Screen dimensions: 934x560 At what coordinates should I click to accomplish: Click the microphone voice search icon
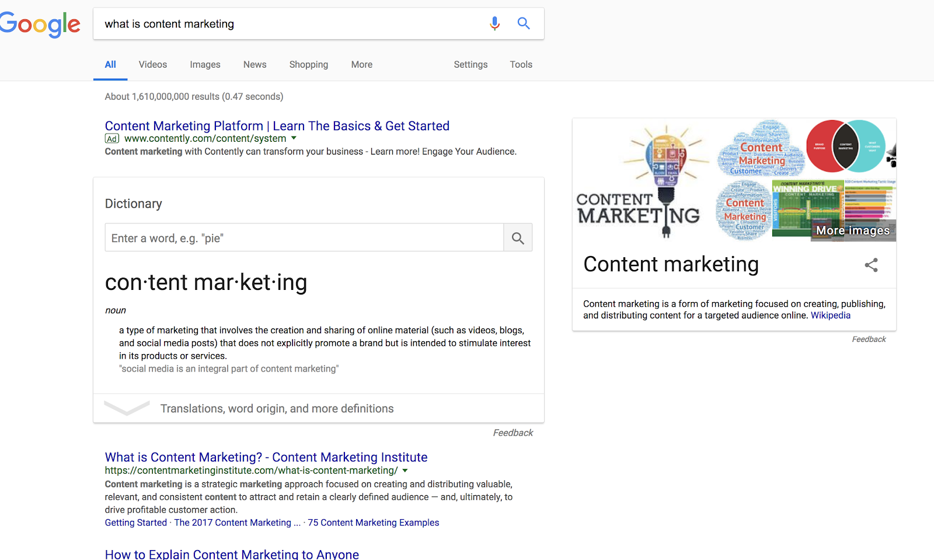click(x=494, y=23)
